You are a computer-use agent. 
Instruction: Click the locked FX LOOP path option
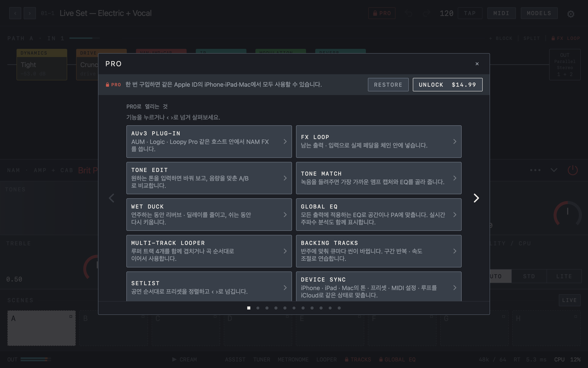566,38
